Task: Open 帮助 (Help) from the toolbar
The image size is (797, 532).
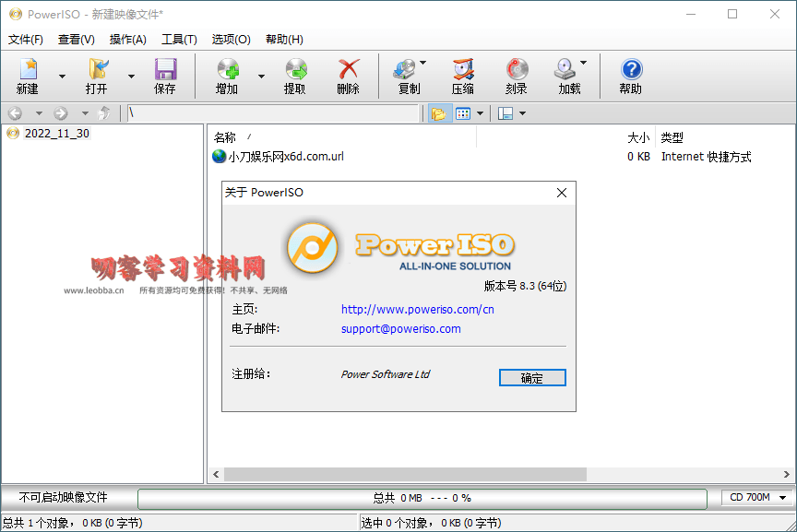Action: tap(631, 76)
